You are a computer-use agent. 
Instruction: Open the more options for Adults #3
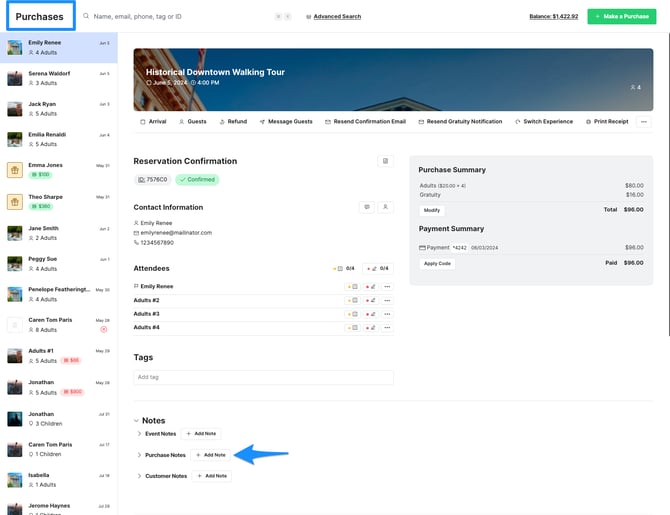tap(387, 314)
